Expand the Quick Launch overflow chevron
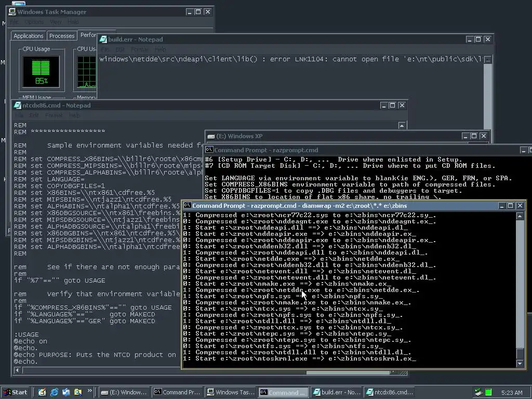The height and width of the screenshot is (399, 532). tap(89, 391)
